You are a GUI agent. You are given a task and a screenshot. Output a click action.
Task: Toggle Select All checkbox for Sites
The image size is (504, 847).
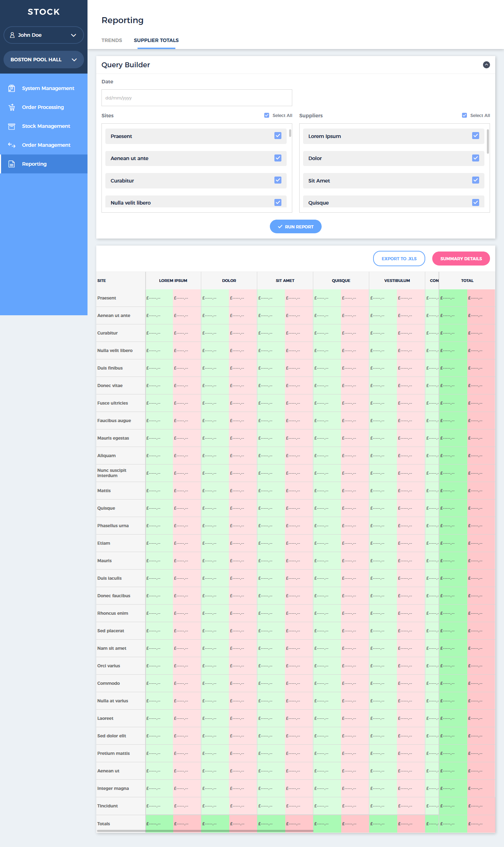267,115
